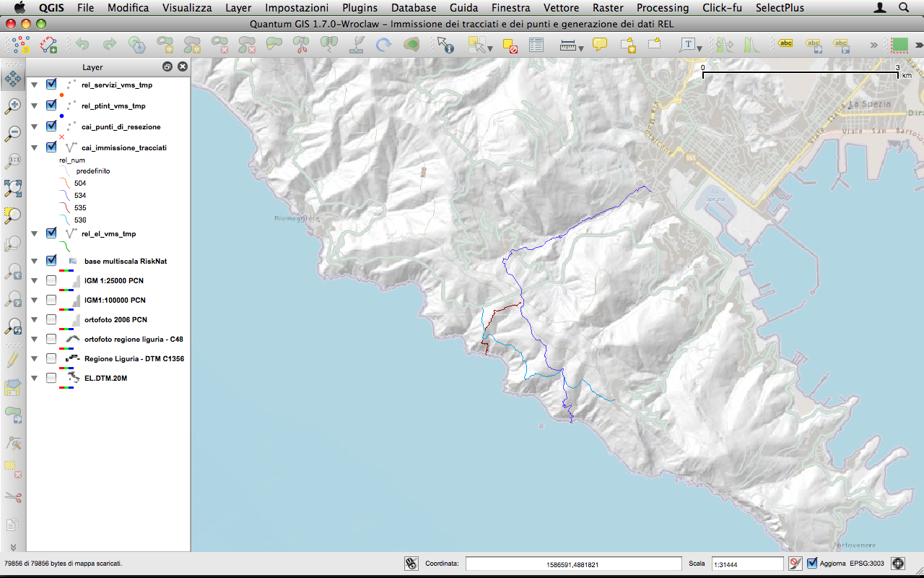
Task: Enable the IGM 1:25000 PCN layer
Action: [51, 280]
